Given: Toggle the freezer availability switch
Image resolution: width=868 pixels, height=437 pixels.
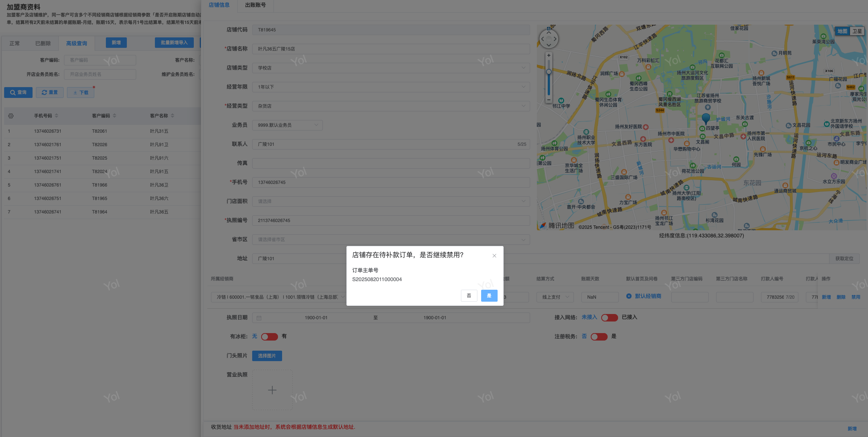Looking at the screenshot, I should click(269, 336).
